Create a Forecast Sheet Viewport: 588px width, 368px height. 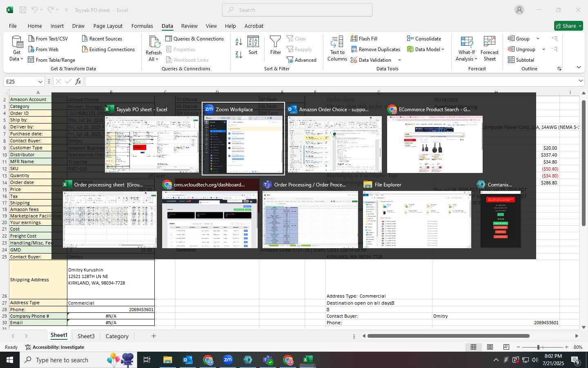[x=490, y=48]
